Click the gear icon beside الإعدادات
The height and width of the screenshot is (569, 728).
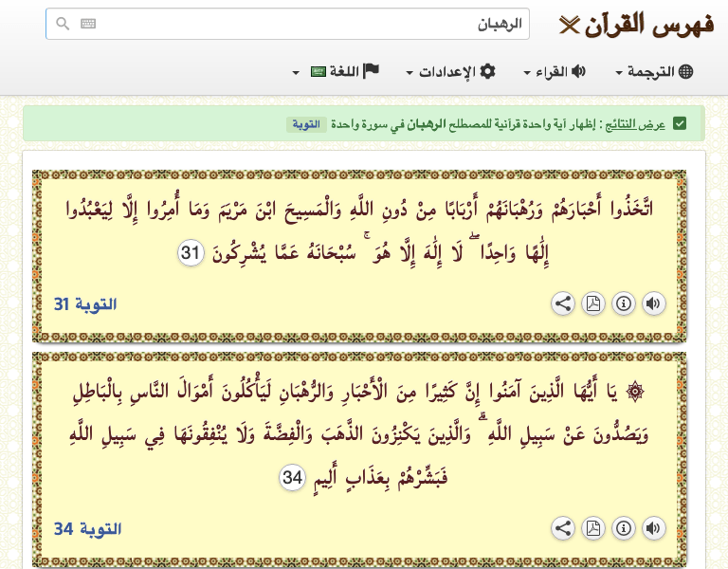[x=487, y=71]
